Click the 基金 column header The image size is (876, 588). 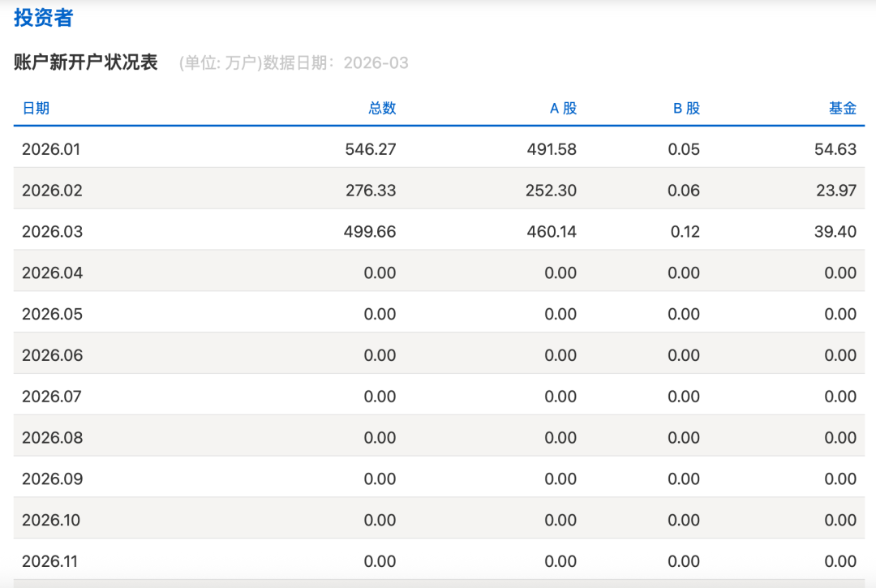click(x=842, y=109)
